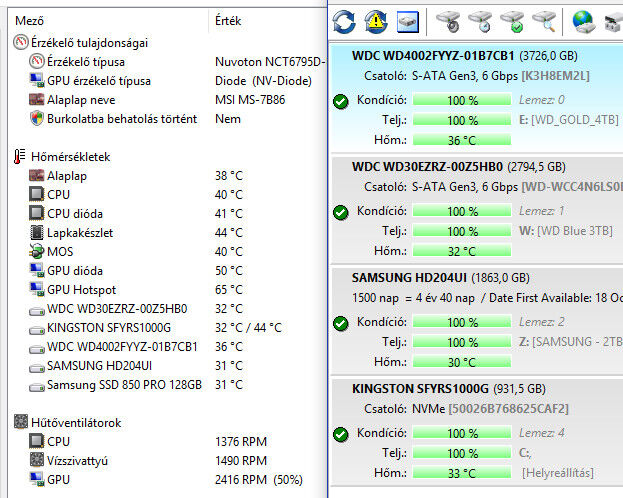Click the chip icon beside Lapkakészlet

[37, 233]
